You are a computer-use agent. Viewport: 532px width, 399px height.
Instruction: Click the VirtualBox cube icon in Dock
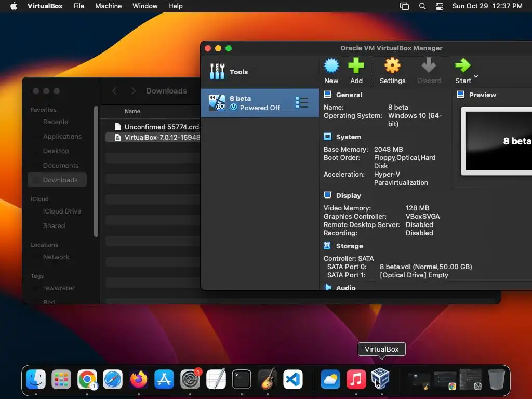click(380, 378)
